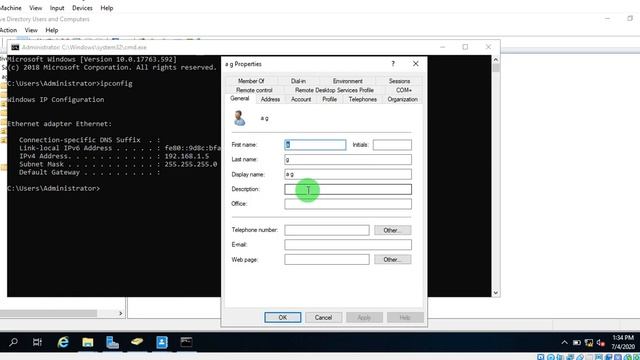Switch to the Environment tab

[347, 81]
